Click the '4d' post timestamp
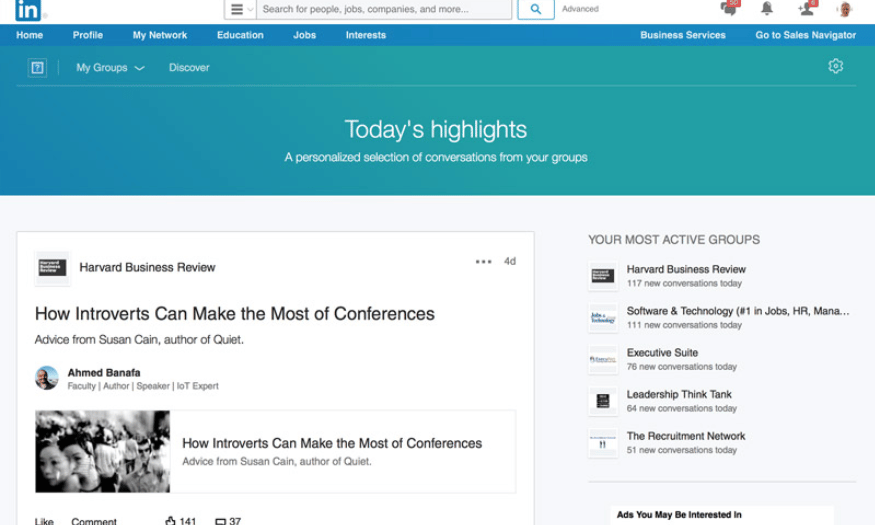 510,261
